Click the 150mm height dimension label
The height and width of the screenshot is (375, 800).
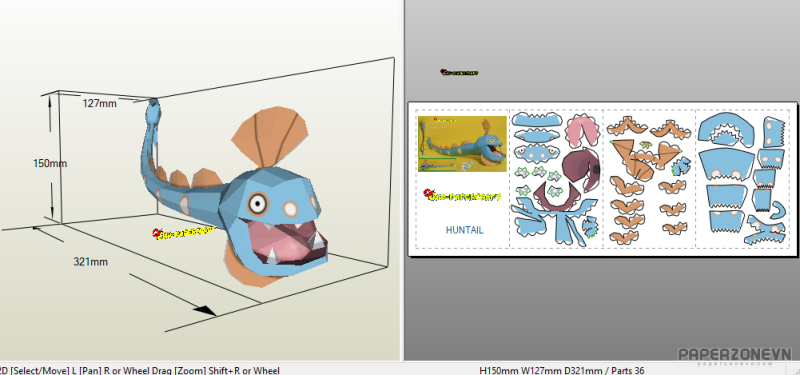tap(50, 163)
